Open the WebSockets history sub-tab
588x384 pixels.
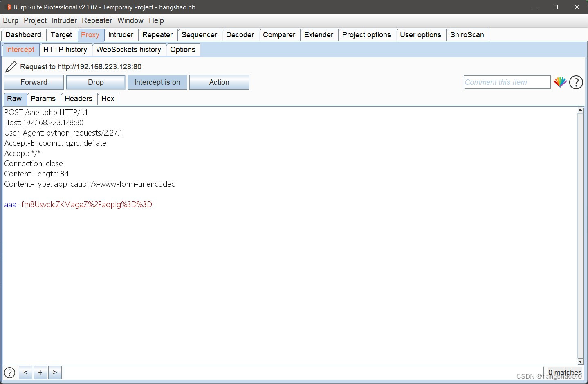click(x=129, y=50)
